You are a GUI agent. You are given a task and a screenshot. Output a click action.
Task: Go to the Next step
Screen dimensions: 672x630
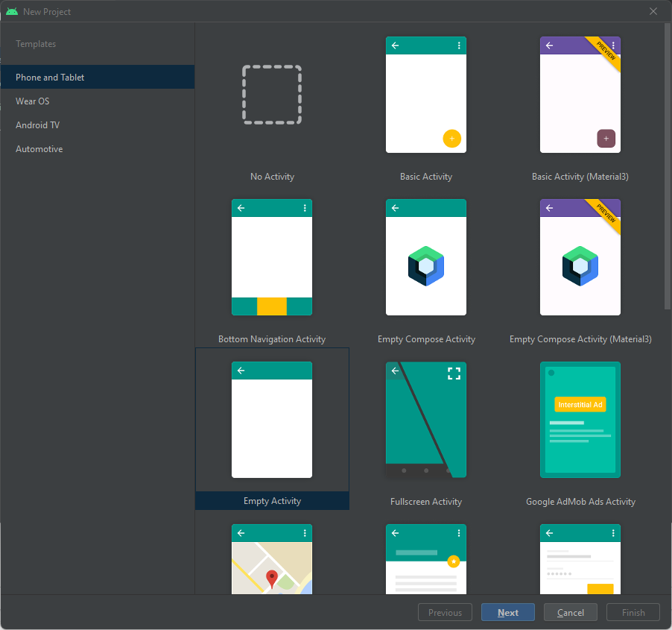508,612
